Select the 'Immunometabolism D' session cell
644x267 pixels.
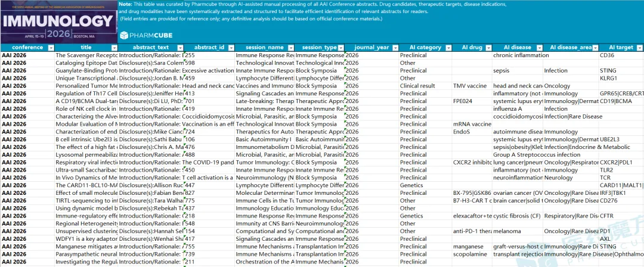pos(265,147)
